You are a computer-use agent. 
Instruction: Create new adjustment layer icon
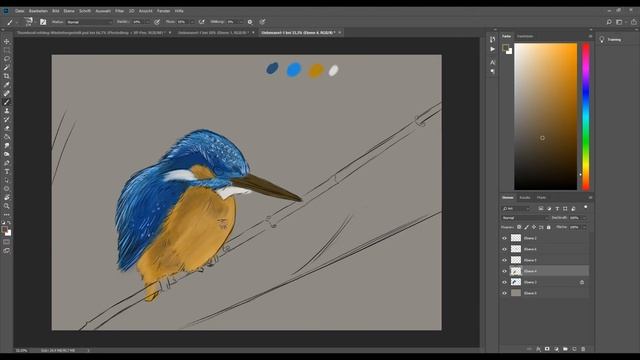tap(556, 349)
